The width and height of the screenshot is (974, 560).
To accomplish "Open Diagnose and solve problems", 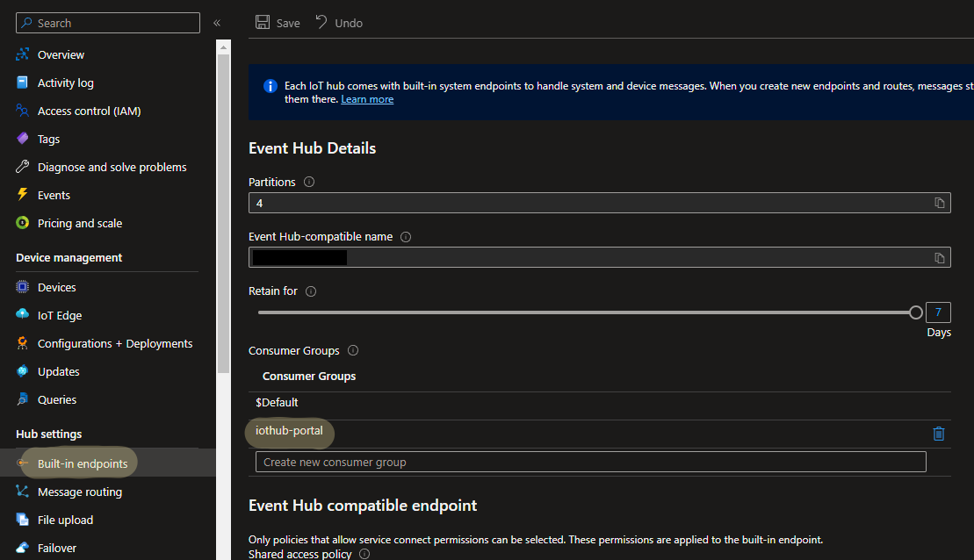I will [x=112, y=167].
